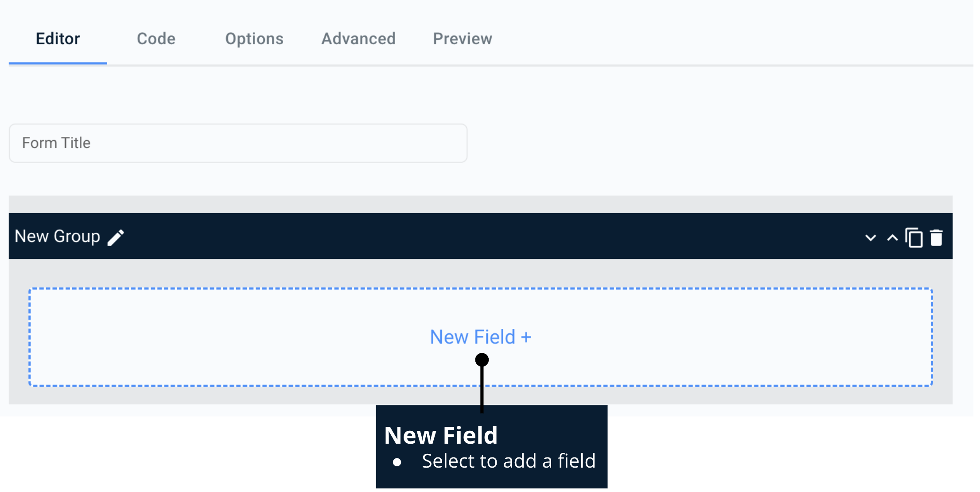This screenshot has width=980, height=492.
Task: Select the Advanced tab
Action: coord(358,39)
